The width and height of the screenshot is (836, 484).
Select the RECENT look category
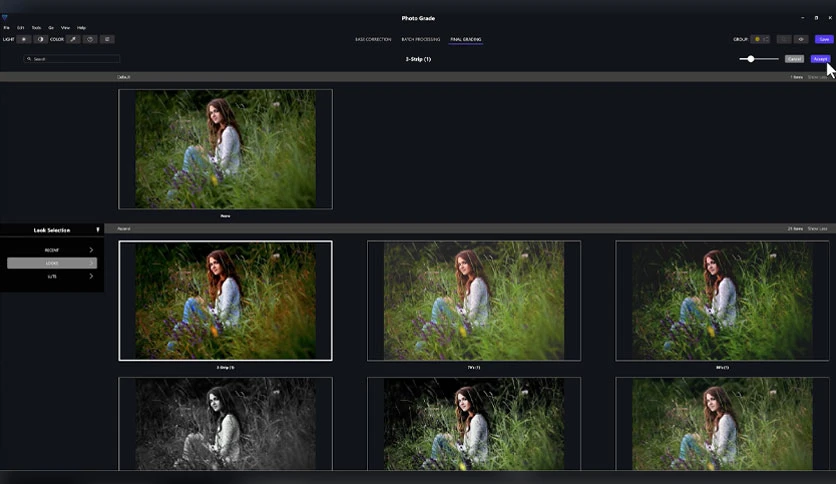(52, 250)
